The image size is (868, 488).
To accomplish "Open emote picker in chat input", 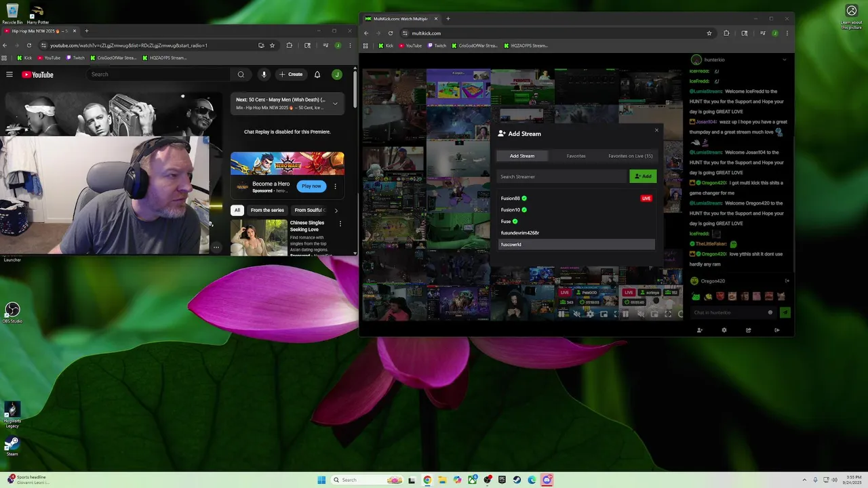I will [770, 312].
